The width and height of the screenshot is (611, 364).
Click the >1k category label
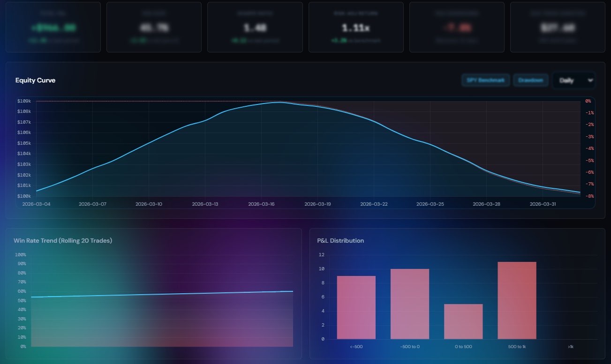point(570,347)
